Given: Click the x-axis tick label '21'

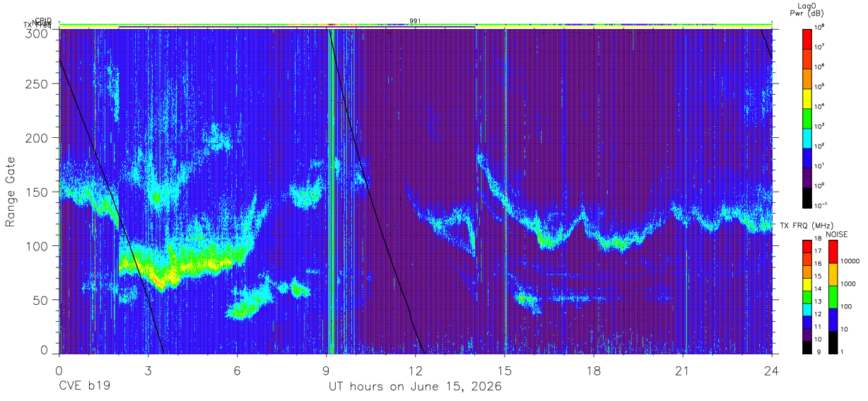Looking at the screenshot, I should (683, 370).
